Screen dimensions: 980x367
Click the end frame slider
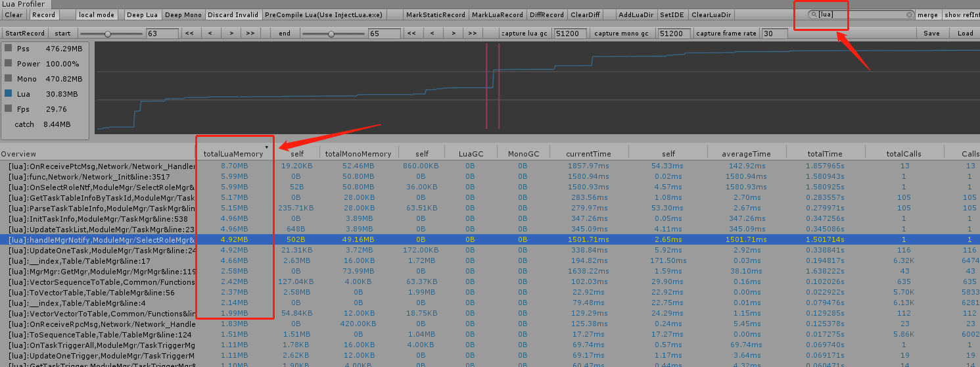coord(334,34)
